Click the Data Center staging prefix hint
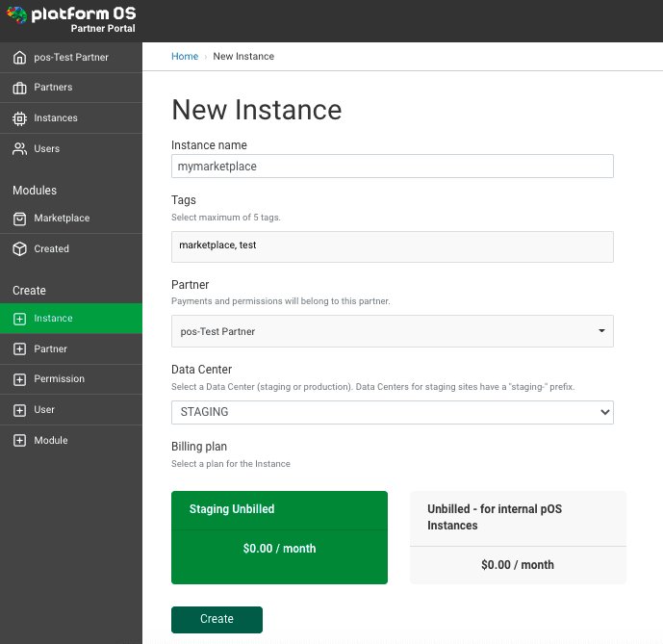 [x=373, y=387]
